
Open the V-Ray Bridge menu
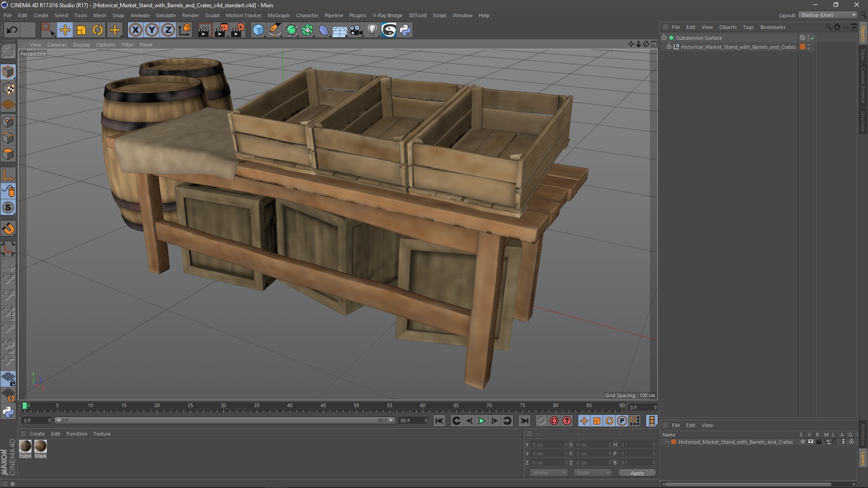click(x=387, y=15)
